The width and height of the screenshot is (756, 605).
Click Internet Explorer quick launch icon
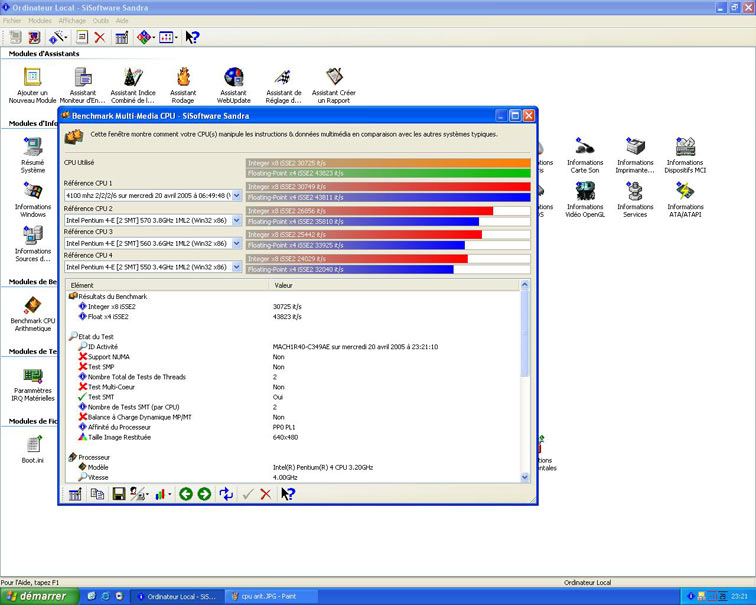[105, 596]
